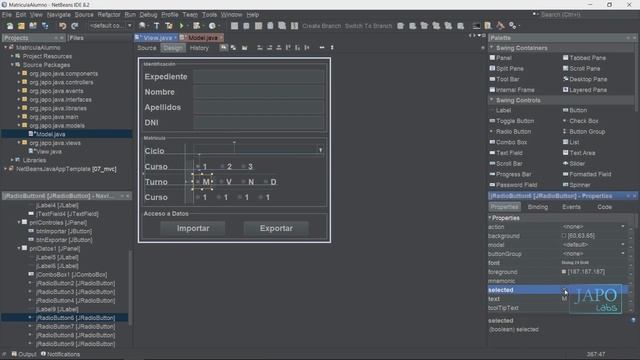Click the Exportar button in the form
The height and width of the screenshot is (360, 640).
[x=276, y=228]
